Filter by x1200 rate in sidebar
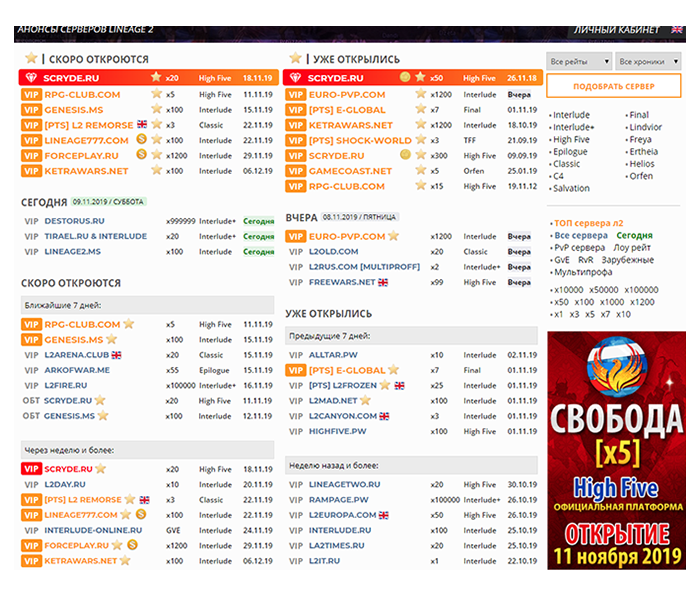 point(642,302)
